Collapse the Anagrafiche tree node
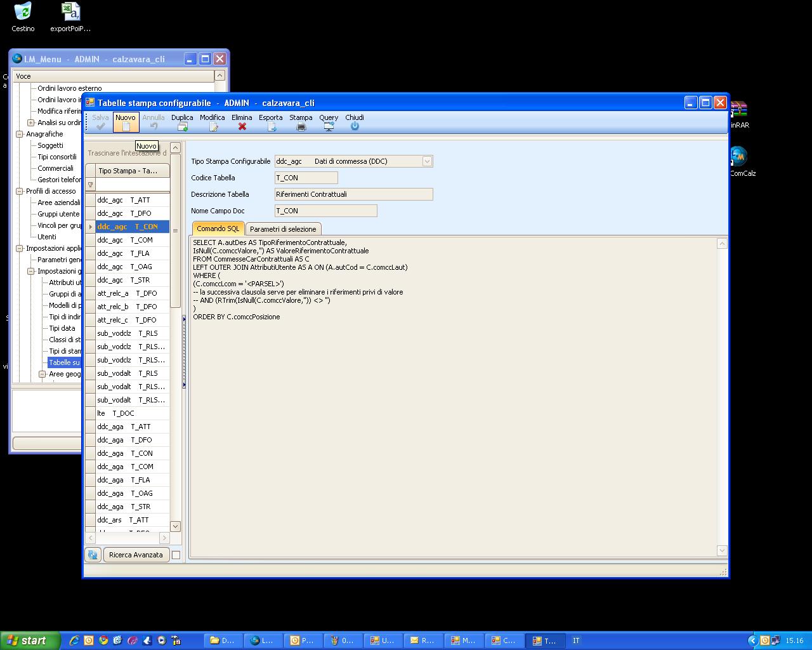This screenshot has width=812, height=650. pyautogui.click(x=20, y=134)
